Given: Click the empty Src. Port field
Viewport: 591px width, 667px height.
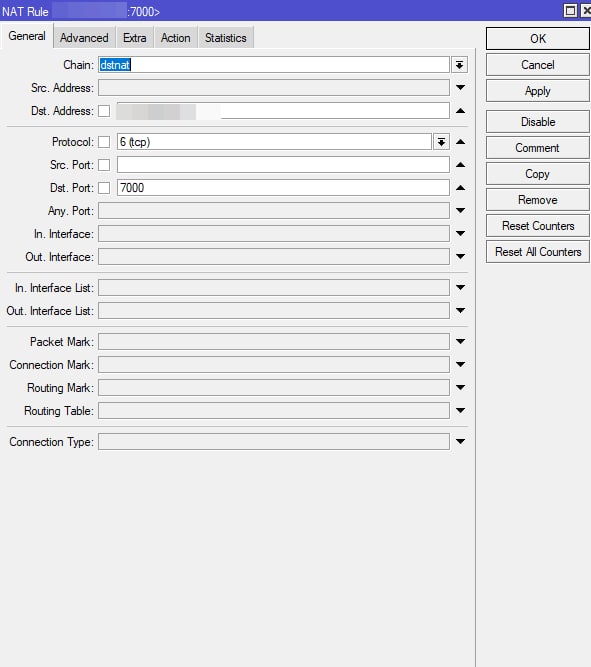Looking at the screenshot, I should 283,165.
